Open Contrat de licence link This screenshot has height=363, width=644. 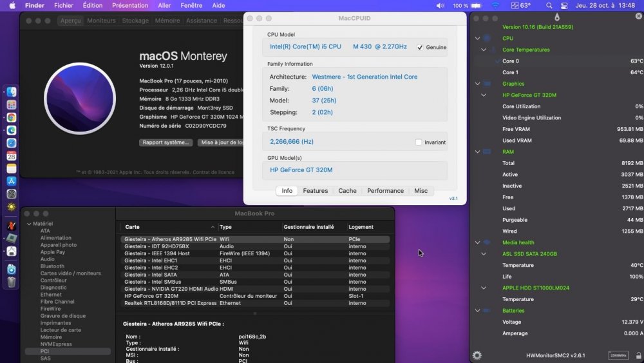pyautogui.click(x=214, y=172)
